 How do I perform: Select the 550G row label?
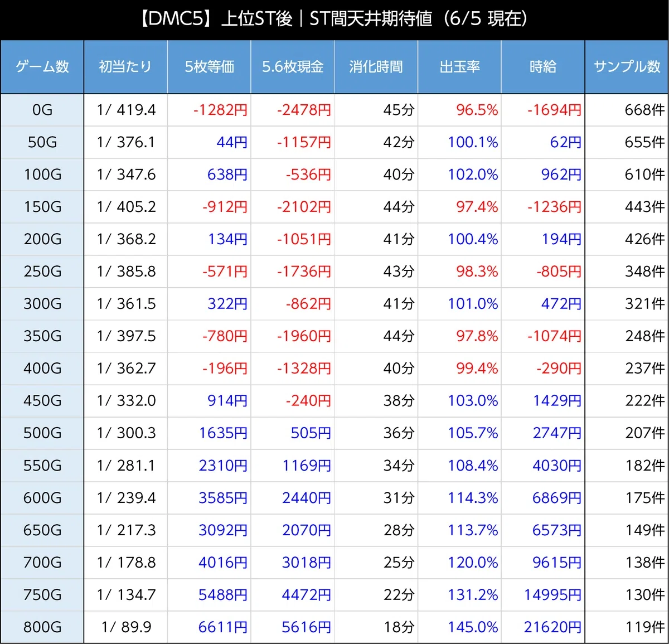click(x=42, y=466)
